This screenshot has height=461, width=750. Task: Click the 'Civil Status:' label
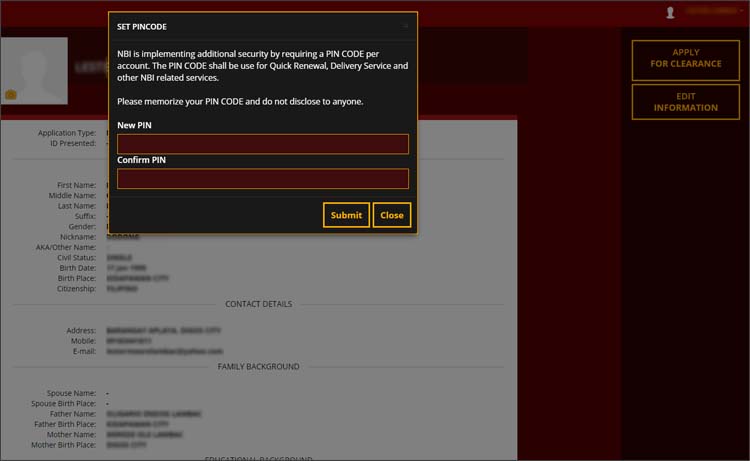77,258
